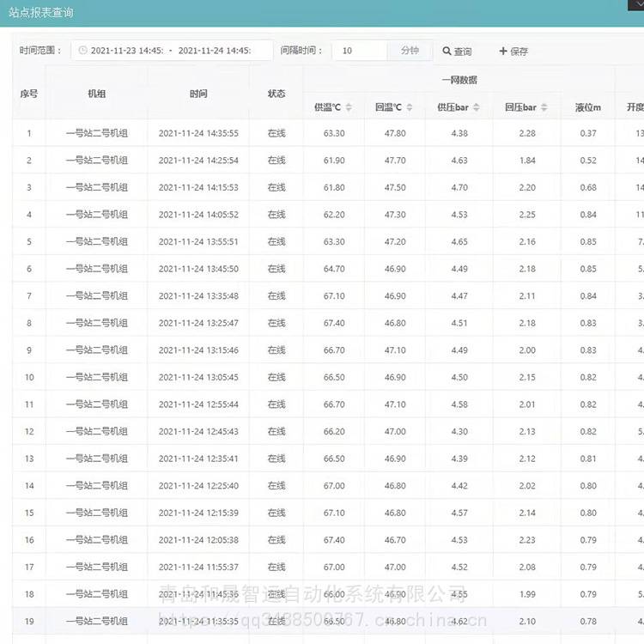Click the 保存 save button
This screenshot has width=644, height=644.
(x=513, y=52)
